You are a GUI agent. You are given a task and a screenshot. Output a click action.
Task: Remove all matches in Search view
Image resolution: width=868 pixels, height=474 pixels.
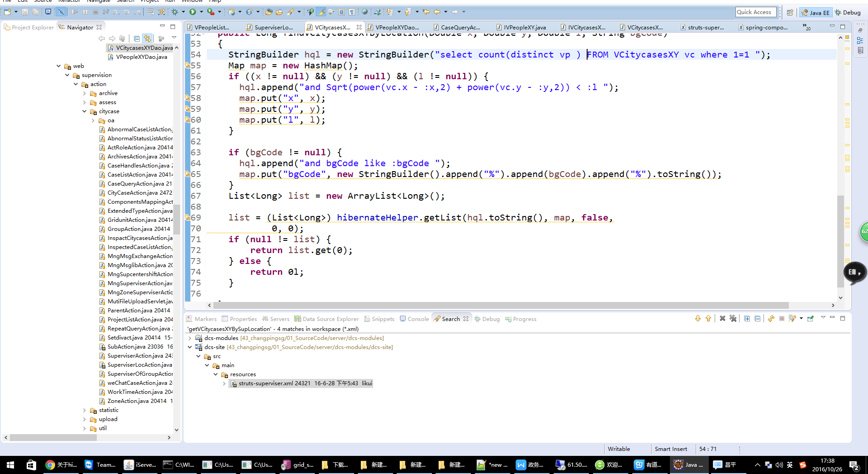tap(733, 319)
